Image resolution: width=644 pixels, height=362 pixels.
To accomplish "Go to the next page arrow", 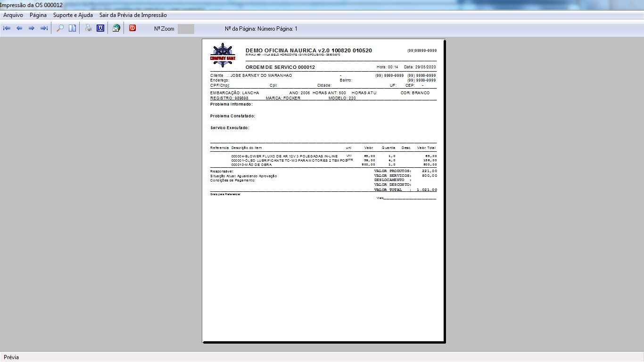I will [32, 28].
